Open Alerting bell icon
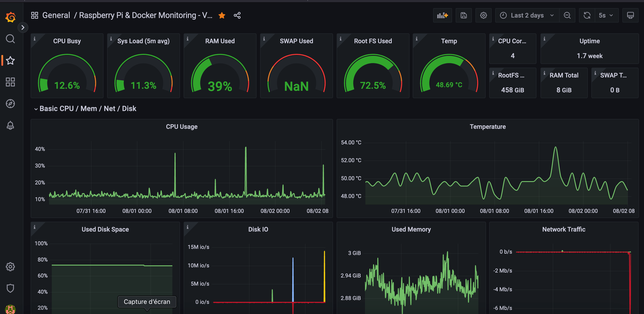Viewport: 644px width, 314px height. coord(10,125)
